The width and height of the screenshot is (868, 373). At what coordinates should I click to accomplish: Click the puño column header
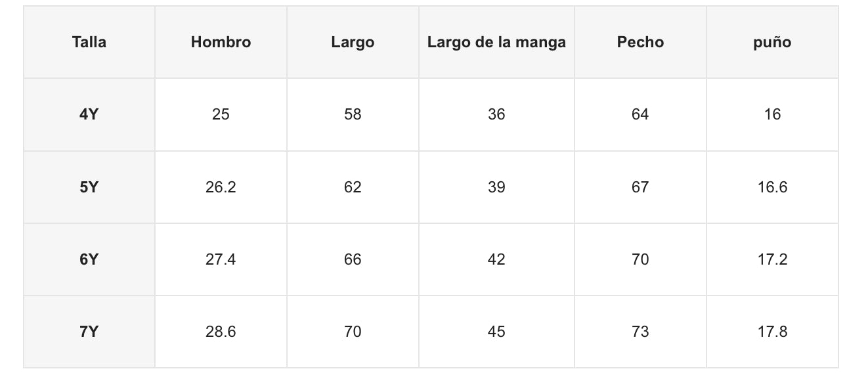[x=772, y=43]
